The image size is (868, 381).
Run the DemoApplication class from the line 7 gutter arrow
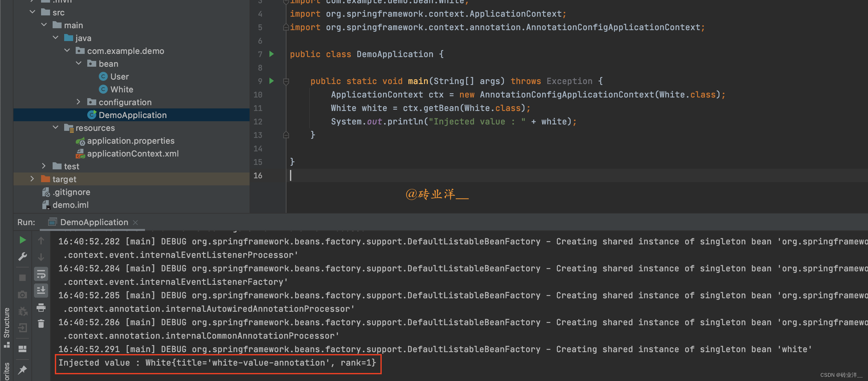coord(272,54)
